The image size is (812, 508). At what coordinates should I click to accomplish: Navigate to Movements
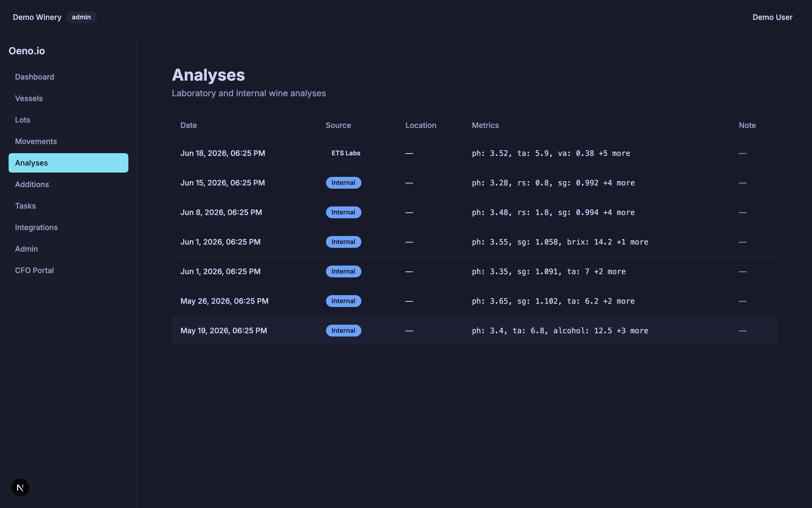tap(68, 141)
